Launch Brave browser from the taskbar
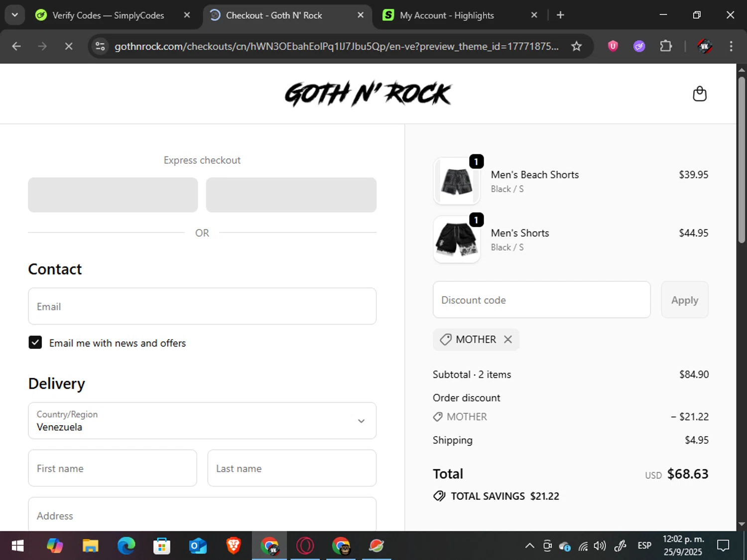The image size is (747, 560). [234, 546]
